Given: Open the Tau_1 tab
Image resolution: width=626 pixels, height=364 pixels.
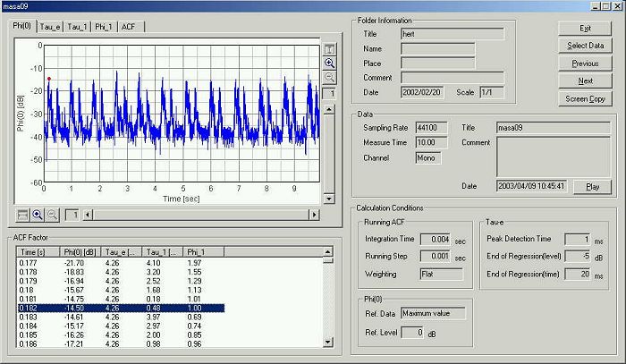Looking at the screenshot, I should tap(77, 27).
